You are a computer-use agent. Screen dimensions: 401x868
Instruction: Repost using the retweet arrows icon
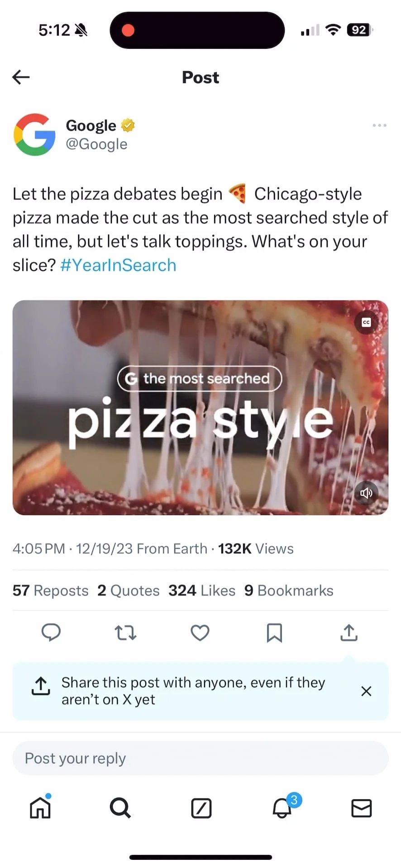tap(125, 632)
